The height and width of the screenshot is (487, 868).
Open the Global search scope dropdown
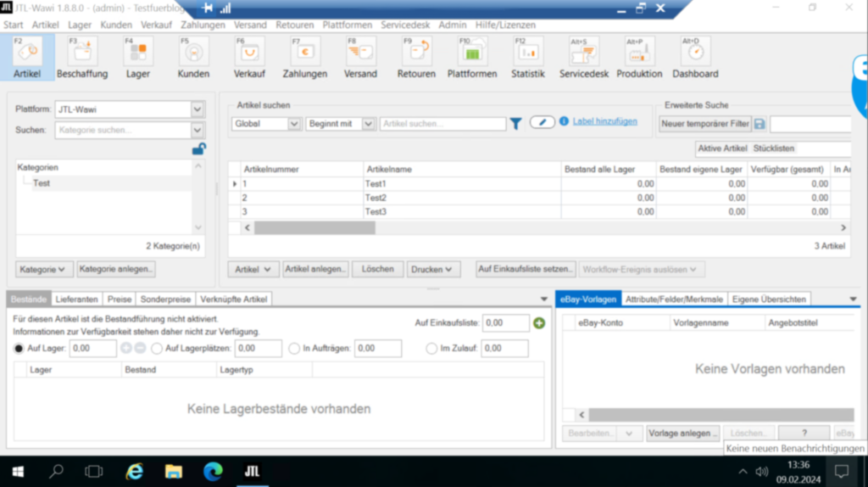point(294,124)
